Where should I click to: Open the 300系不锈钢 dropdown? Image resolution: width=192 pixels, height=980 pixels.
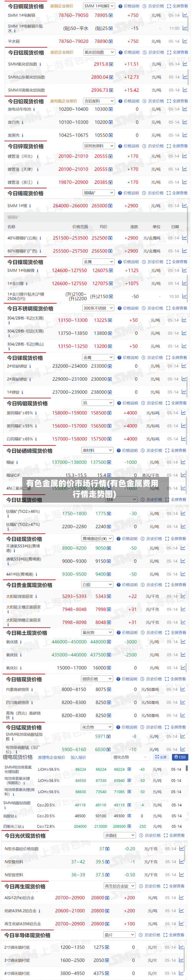tap(98, 308)
